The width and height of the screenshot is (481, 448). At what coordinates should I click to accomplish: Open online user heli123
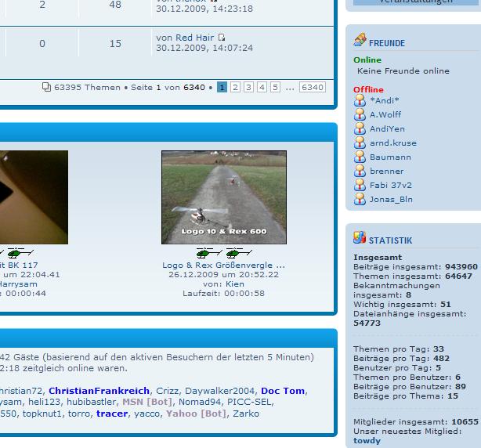click(x=44, y=402)
